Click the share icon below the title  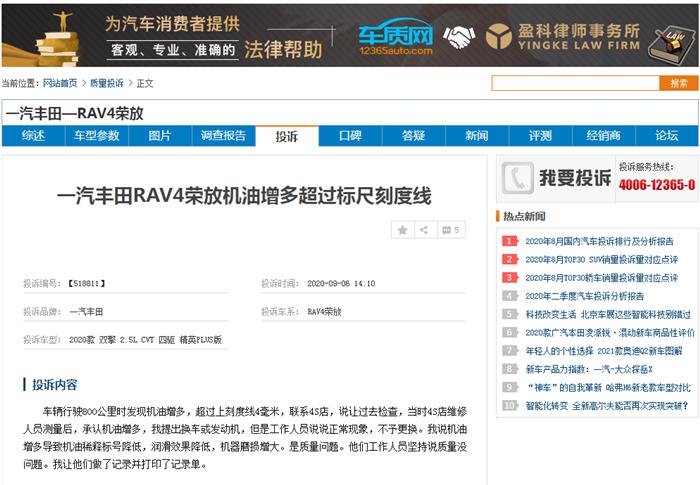[424, 230]
